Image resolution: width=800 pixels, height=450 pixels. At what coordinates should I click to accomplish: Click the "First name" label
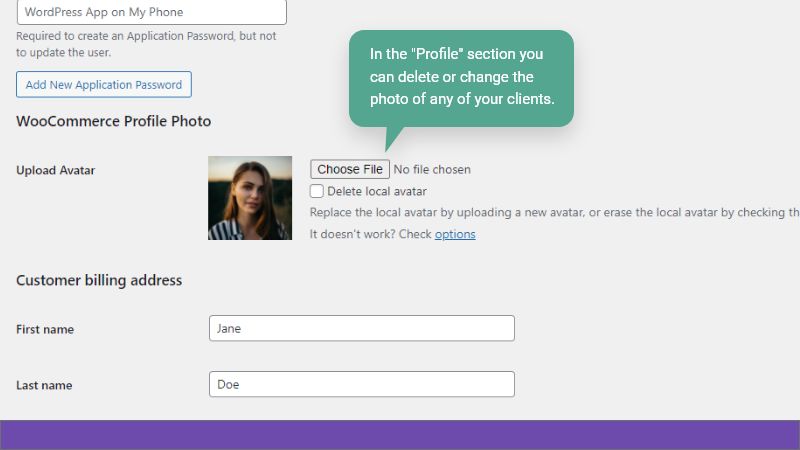coord(45,330)
